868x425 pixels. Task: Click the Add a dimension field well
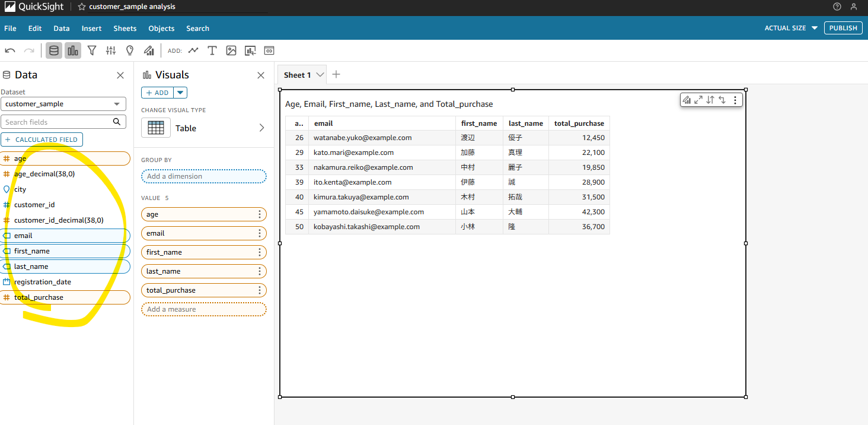click(x=204, y=176)
